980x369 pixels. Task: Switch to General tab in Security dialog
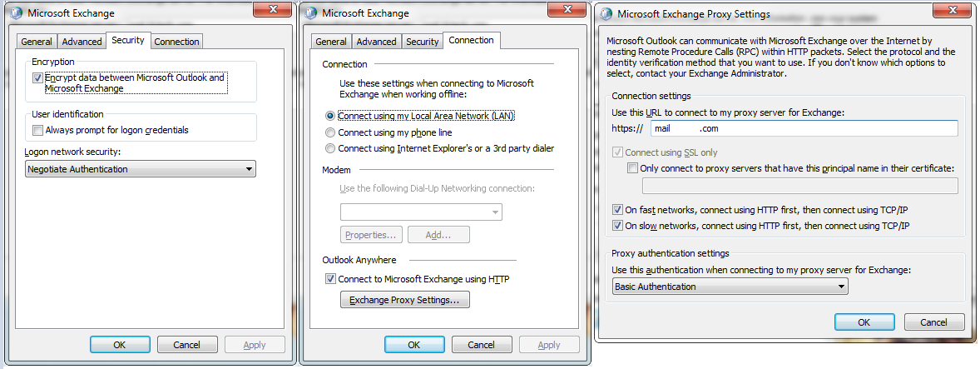37,42
